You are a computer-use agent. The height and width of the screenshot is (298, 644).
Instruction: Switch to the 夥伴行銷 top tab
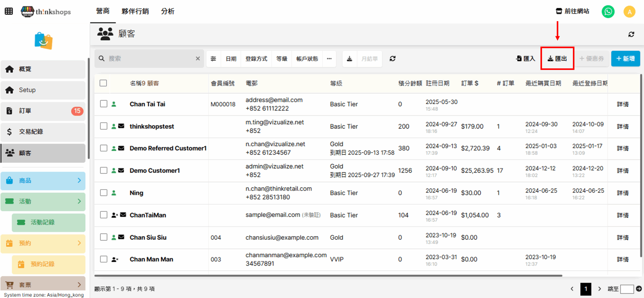pos(135,11)
